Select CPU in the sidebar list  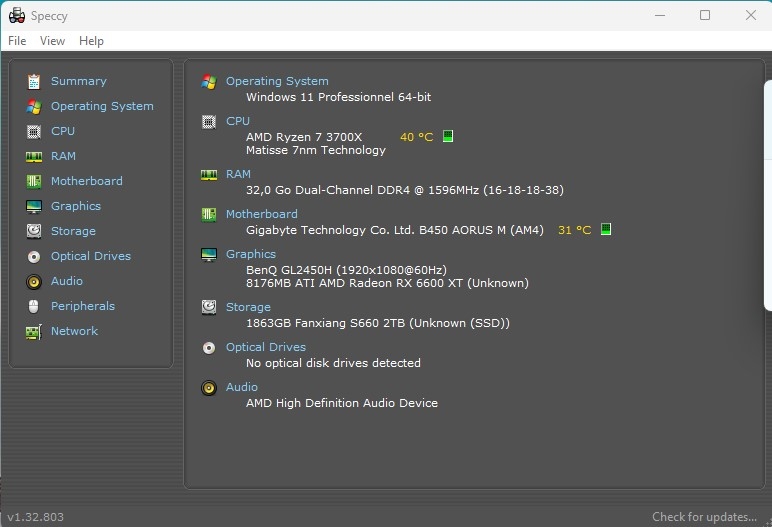coord(63,131)
